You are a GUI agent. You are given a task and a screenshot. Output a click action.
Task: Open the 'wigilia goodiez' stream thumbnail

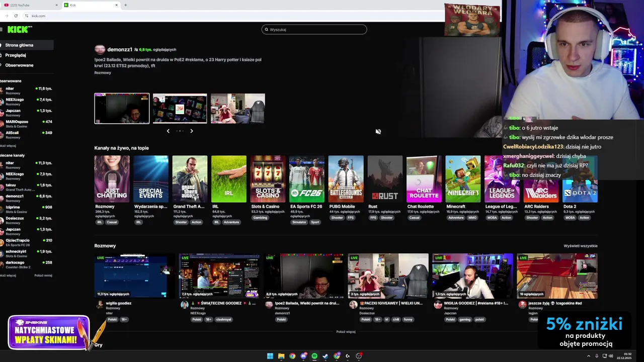(134, 276)
